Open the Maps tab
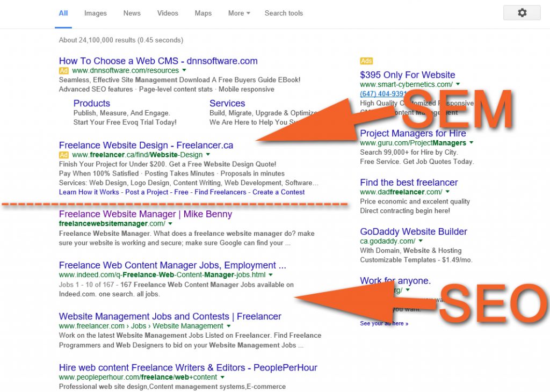The height and width of the screenshot is (392, 550). (x=203, y=13)
